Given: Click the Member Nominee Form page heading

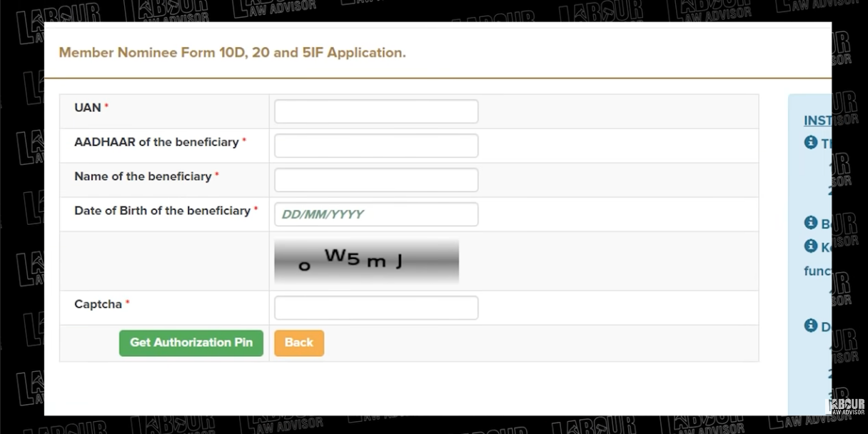Looking at the screenshot, I should point(232,53).
